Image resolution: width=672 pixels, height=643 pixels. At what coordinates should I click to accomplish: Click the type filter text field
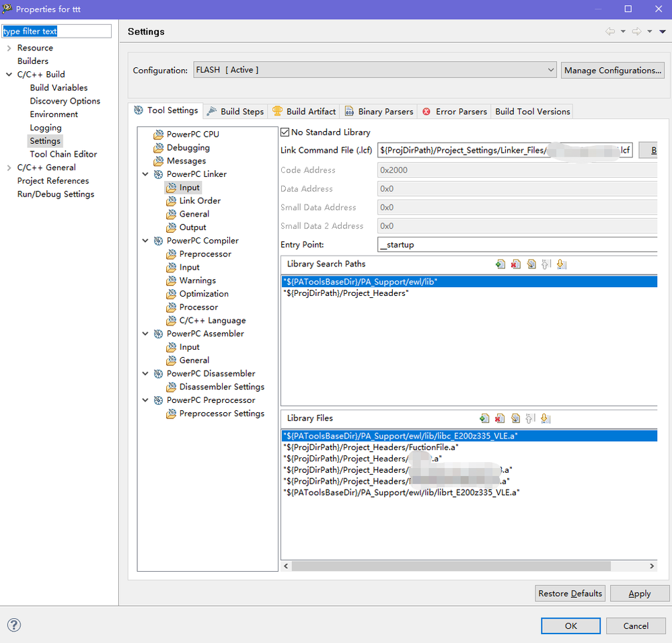(57, 31)
